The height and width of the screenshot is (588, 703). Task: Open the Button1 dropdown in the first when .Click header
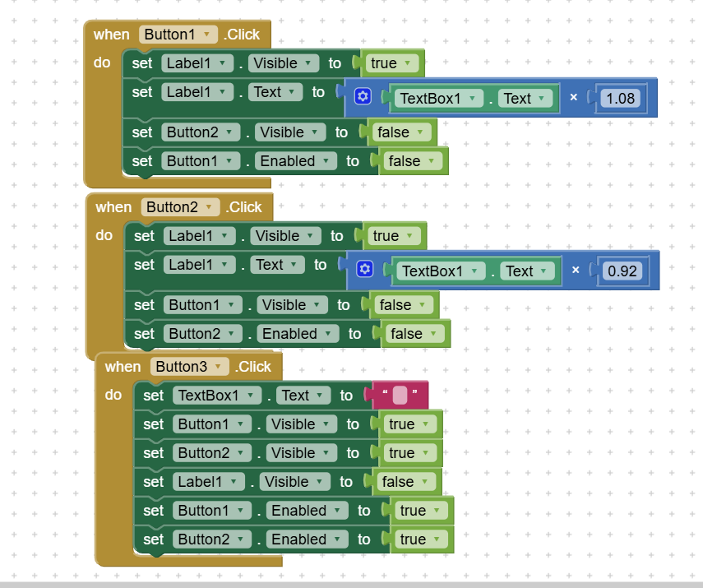[x=178, y=35]
